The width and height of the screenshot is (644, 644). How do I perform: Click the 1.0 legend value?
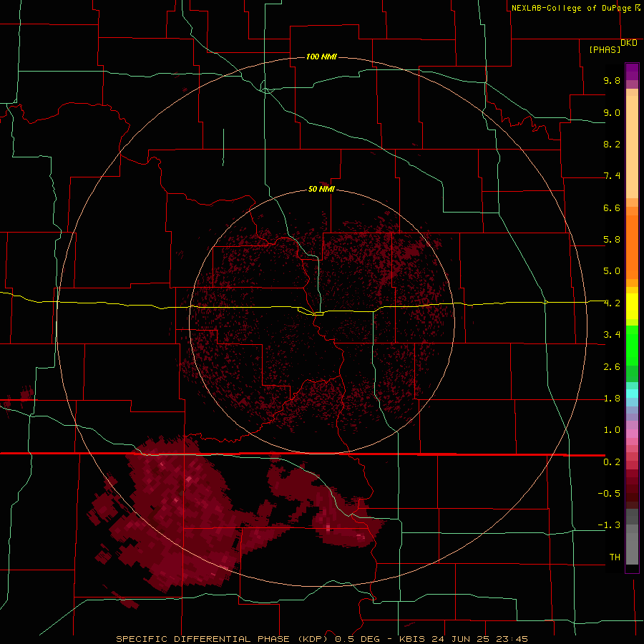(612, 430)
